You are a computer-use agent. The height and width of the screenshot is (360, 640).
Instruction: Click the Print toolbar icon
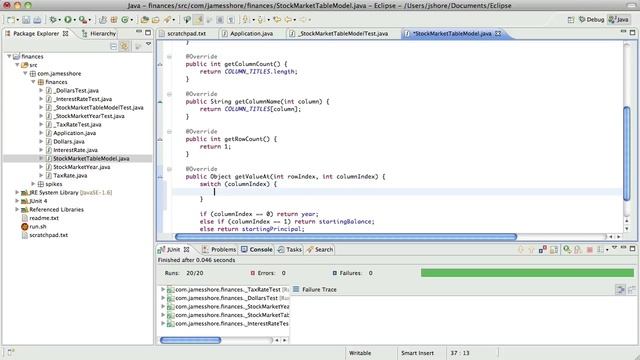(x=37, y=20)
